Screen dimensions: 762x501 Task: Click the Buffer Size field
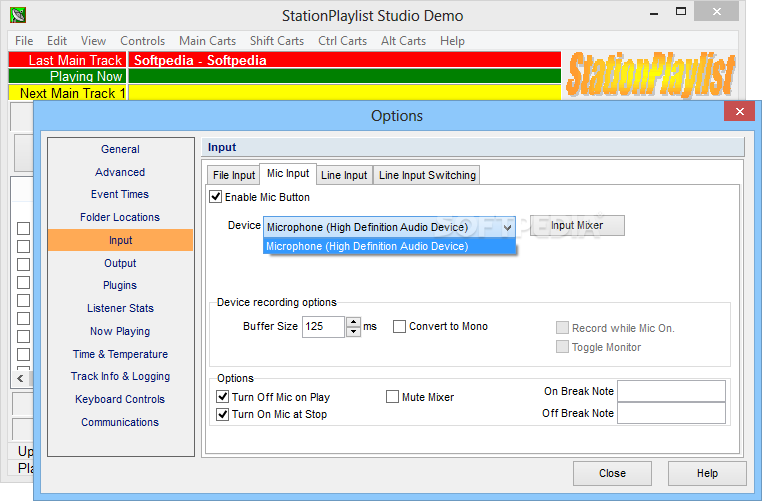(x=323, y=327)
